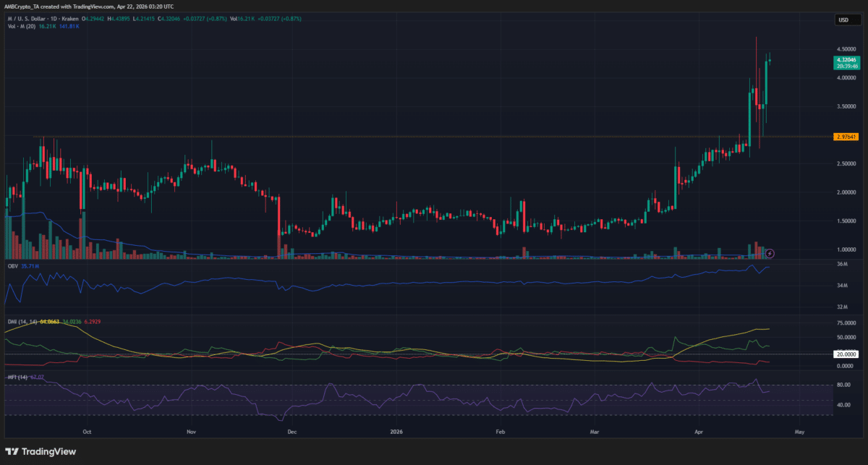The width and height of the screenshot is (868, 465).
Task: Click the purple lightning bolt event icon
Action: click(770, 252)
